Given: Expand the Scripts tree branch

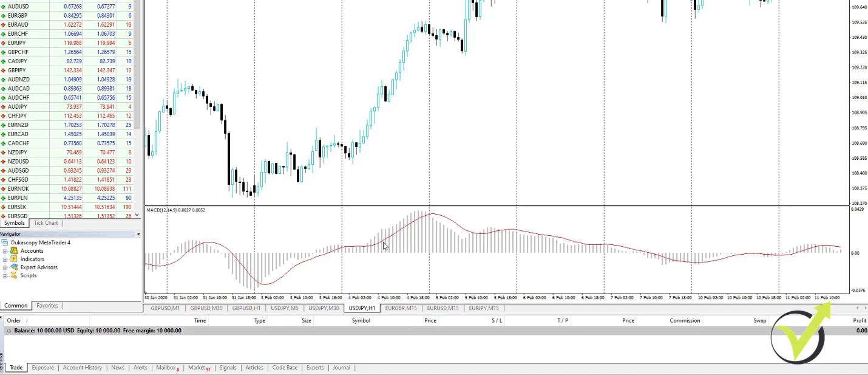Looking at the screenshot, I should (x=4, y=275).
